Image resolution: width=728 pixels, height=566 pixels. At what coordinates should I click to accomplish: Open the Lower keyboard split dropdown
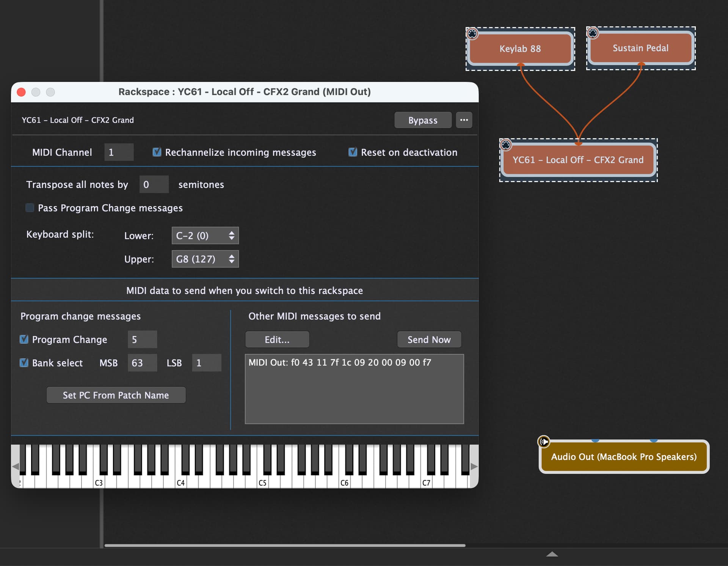tap(205, 236)
